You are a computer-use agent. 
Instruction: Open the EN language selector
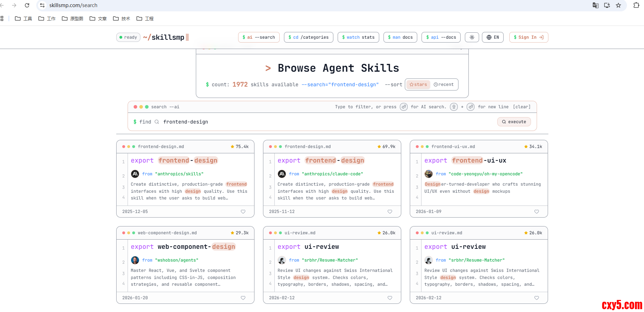(493, 37)
